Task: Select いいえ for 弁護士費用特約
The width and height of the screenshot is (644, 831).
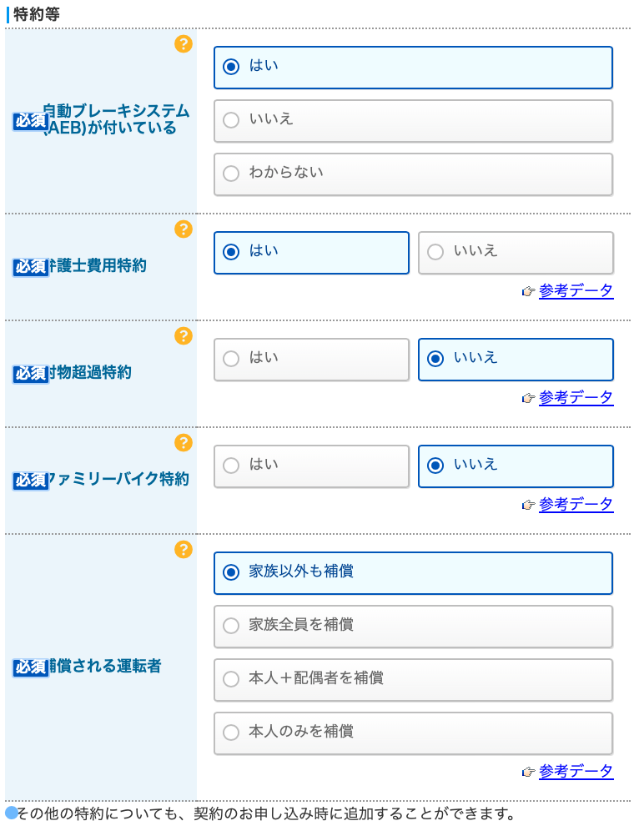Action: (516, 253)
